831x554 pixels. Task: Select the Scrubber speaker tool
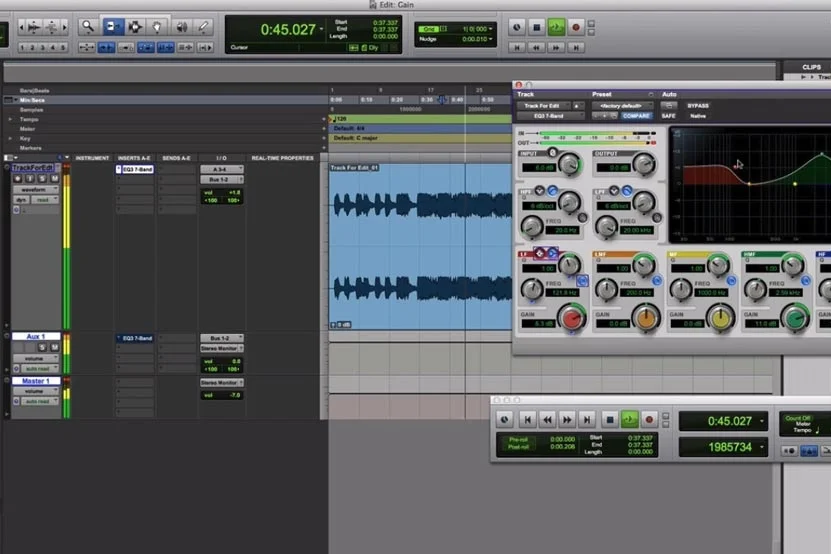(181, 27)
